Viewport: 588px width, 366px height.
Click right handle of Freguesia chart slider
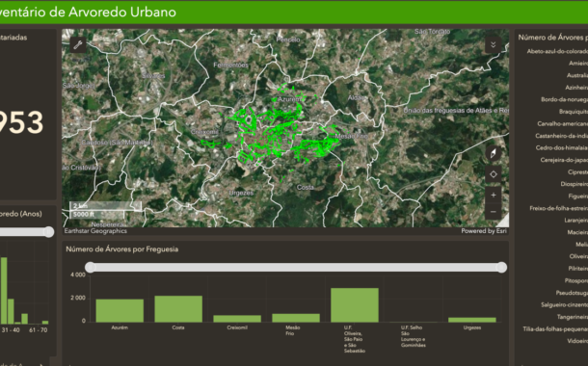coord(502,267)
